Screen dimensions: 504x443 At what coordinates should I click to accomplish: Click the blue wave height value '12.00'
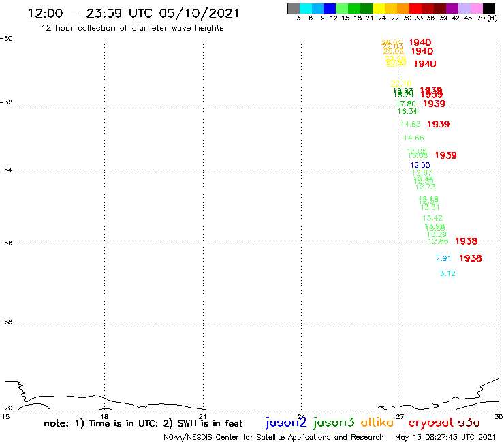(420, 166)
